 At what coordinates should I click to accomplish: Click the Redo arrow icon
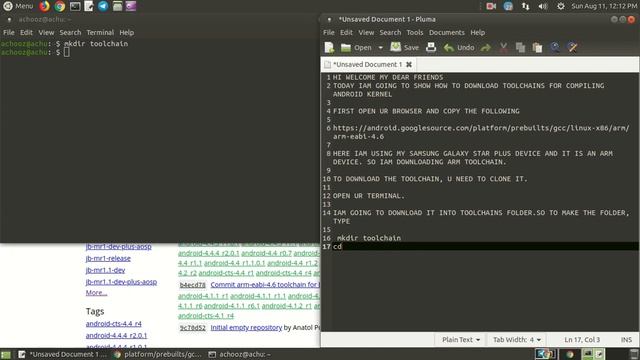486,48
